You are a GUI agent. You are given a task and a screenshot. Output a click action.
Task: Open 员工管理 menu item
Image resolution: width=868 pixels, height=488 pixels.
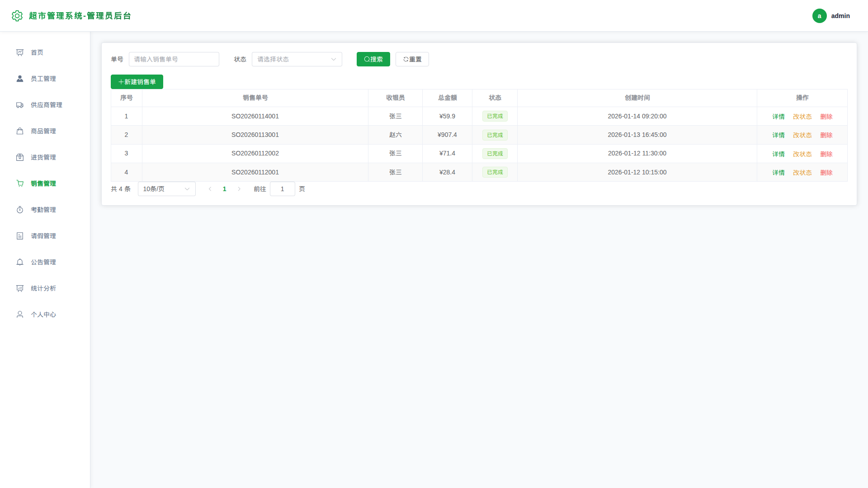pyautogui.click(x=45, y=79)
